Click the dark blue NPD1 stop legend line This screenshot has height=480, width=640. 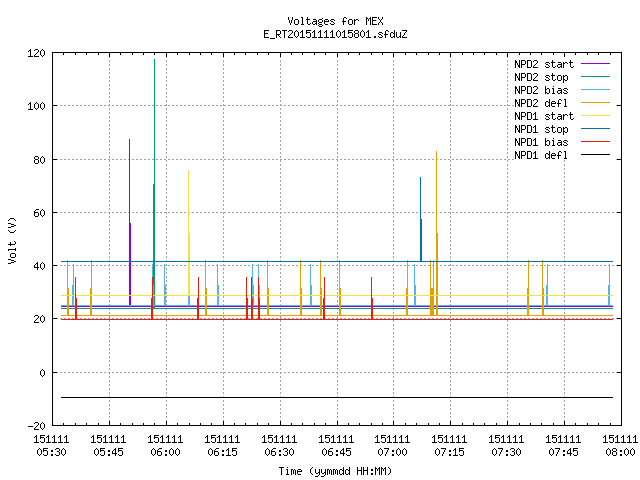[595, 129]
